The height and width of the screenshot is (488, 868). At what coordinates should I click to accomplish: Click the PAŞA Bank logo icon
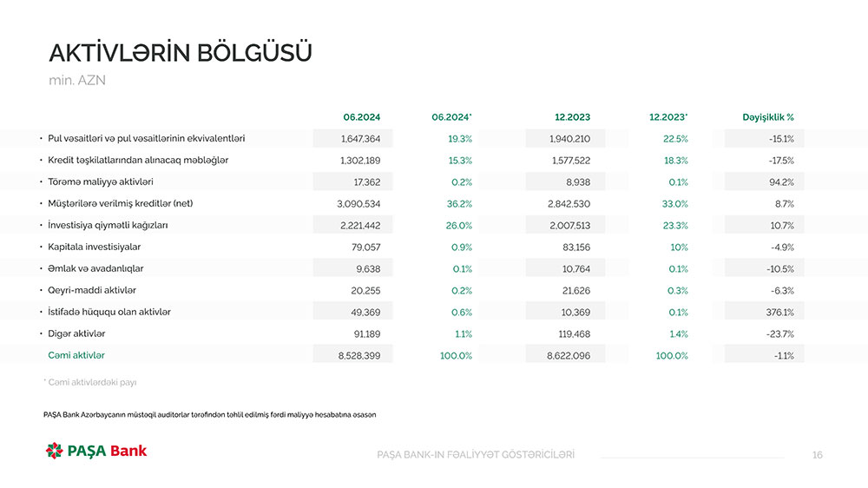55,450
